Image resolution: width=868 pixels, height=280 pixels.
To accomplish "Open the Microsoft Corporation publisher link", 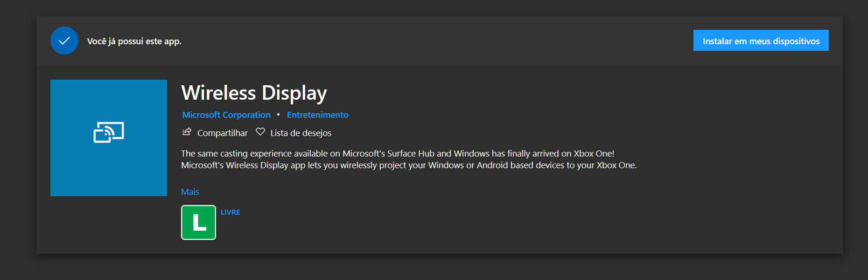I will click(226, 115).
